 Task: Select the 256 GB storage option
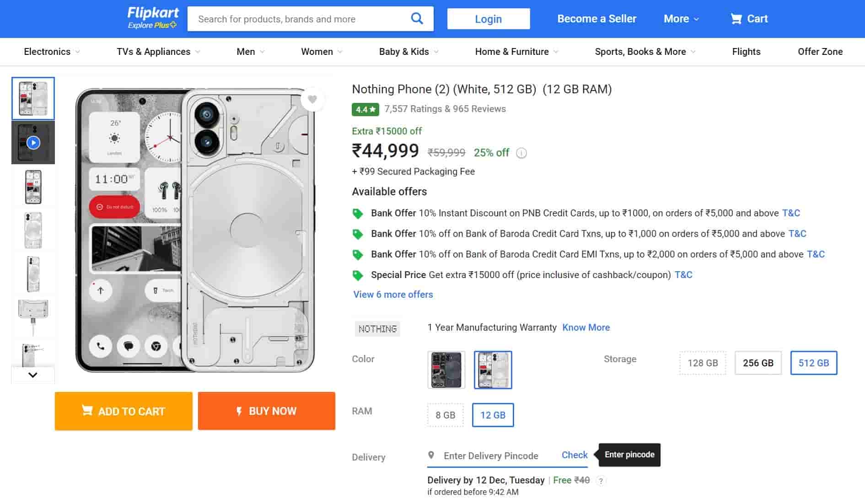tap(758, 363)
